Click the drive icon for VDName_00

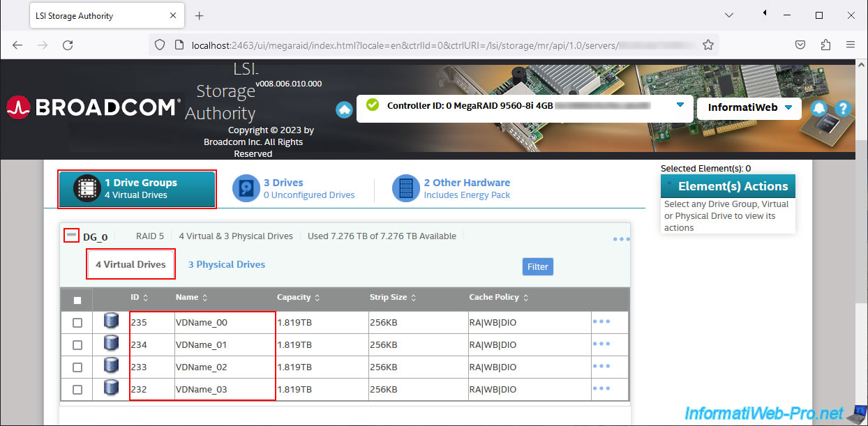[x=110, y=322]
